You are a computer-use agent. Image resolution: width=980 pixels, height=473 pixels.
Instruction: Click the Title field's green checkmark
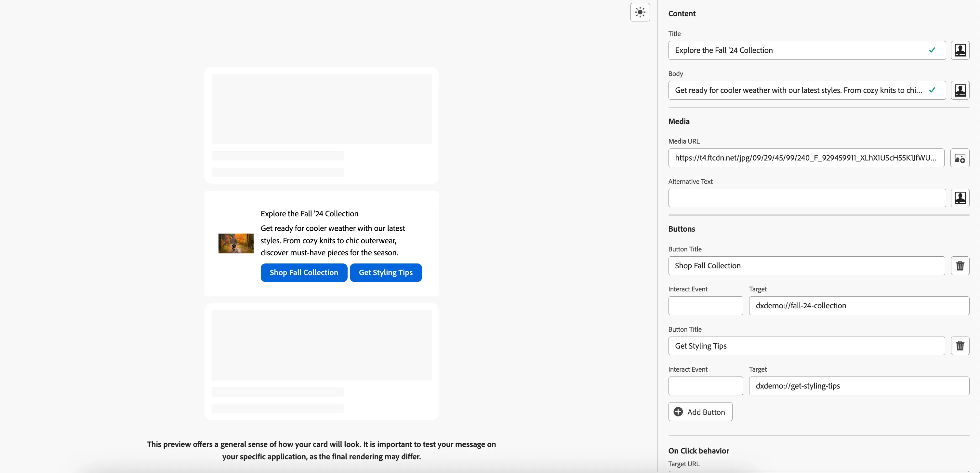932,50
